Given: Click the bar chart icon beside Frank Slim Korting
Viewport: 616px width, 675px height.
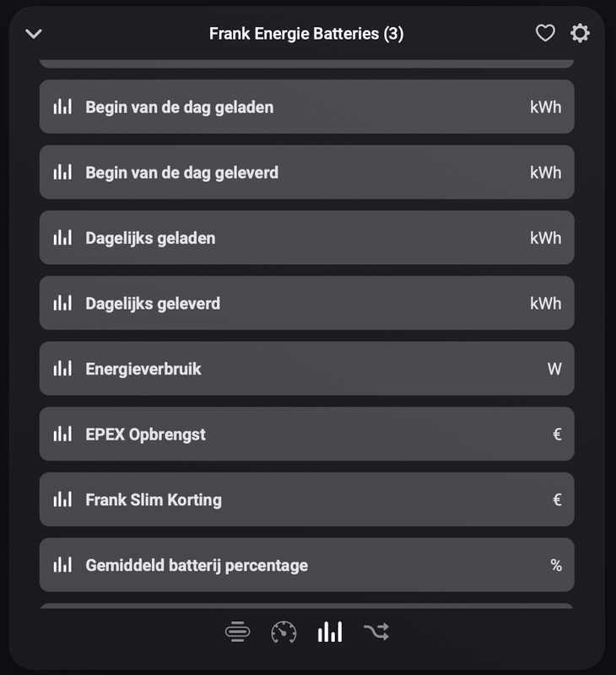Looking at the screenshot, I should 63,499.
